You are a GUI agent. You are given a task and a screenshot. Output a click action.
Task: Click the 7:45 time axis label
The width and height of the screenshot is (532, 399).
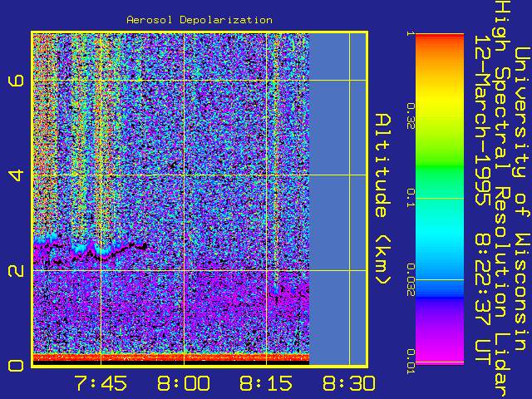[x=101, y=383]
